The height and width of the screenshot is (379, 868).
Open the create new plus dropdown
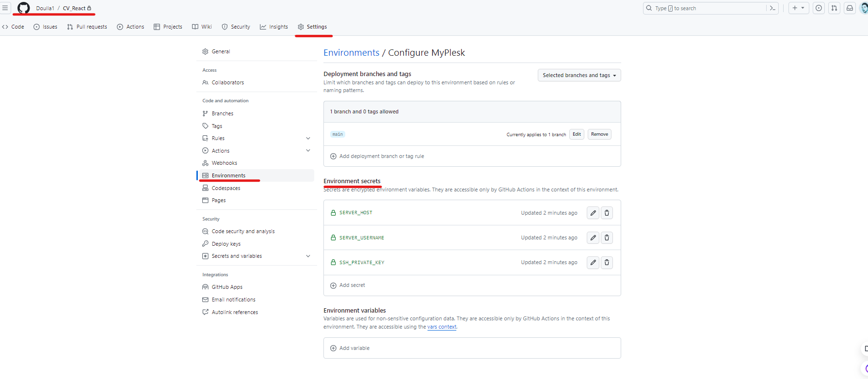pyautogui.click(x=798, y=8)
